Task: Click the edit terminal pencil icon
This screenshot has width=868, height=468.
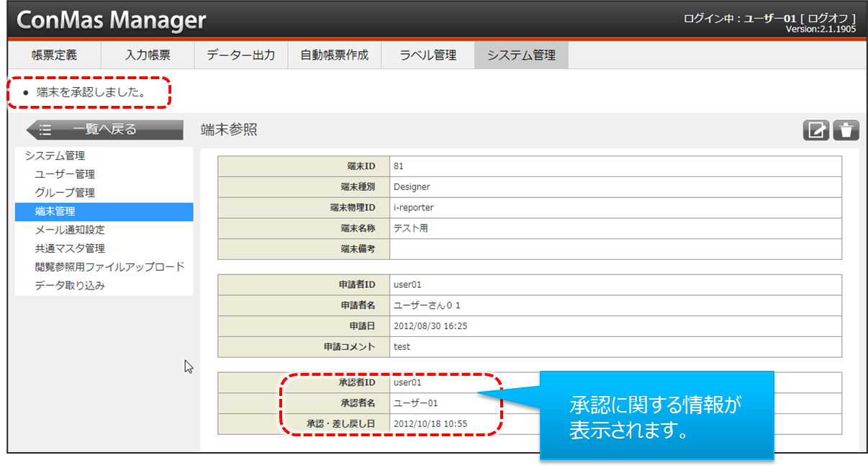Action: 816,130
